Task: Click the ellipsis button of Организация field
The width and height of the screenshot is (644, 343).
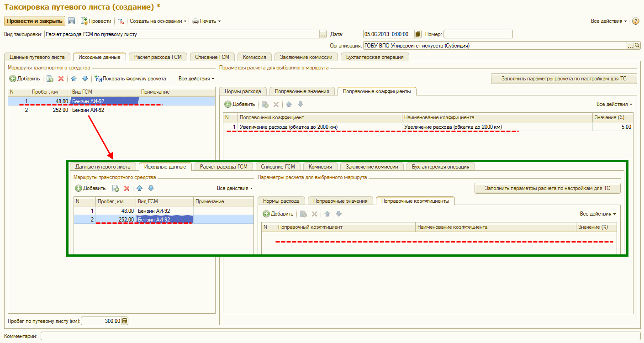Action: (x=630, y=46)
